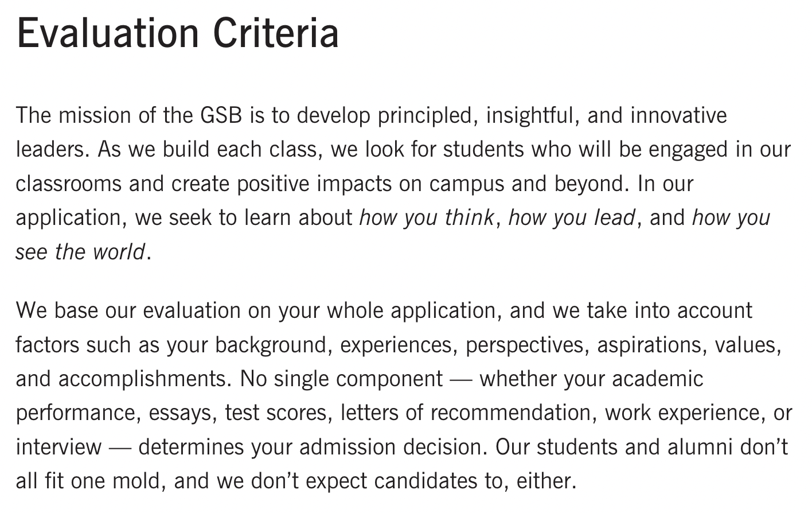Image resolution: width=812 pixels, height=513 pixels.
Task: Click the Evaluation Criteria heading
Action: click(178, 33)
